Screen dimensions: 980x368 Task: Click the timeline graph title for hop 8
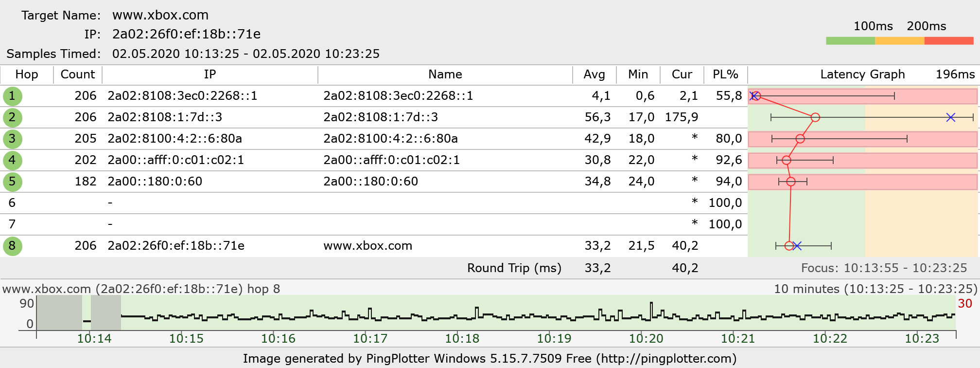tap(141, 289)
